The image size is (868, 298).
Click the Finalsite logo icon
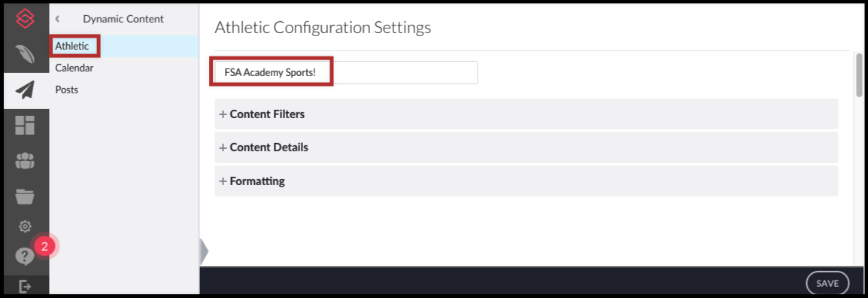(x=25, y=19)
